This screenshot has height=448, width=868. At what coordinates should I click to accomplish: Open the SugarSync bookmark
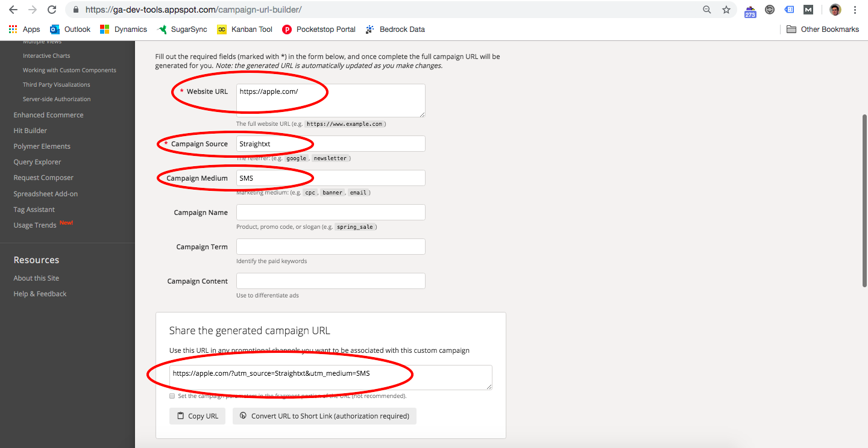point(181,29)
